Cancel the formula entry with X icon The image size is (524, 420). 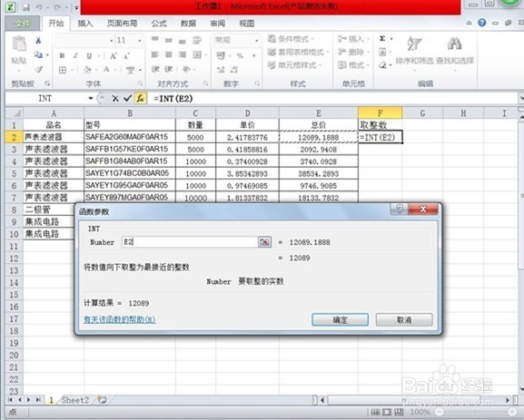click(x=115, y=99)
